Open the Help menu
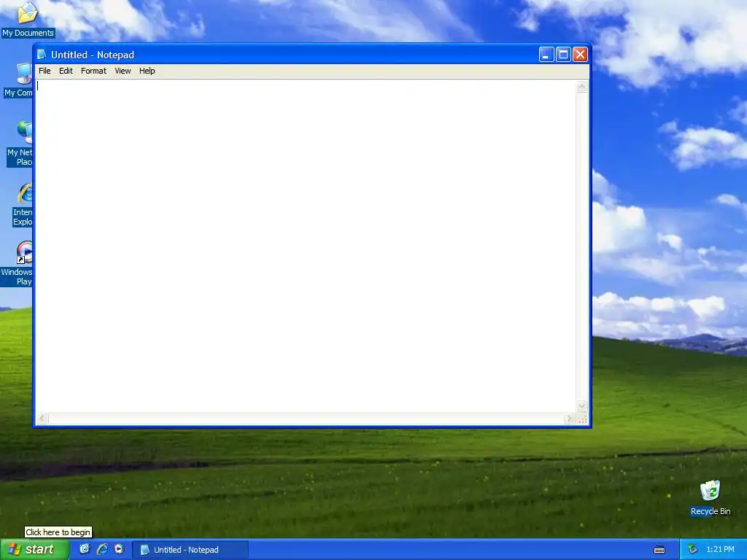 coord(147,71)
